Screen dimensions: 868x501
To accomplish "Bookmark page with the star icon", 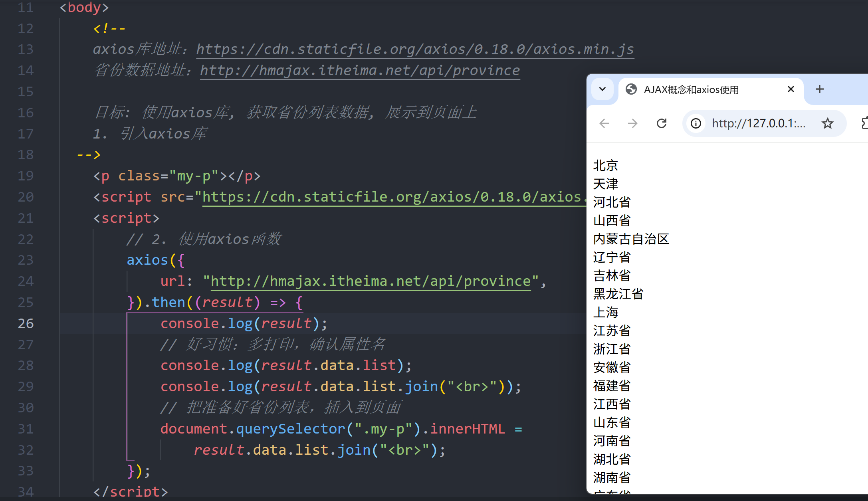I will pos(827,123).
